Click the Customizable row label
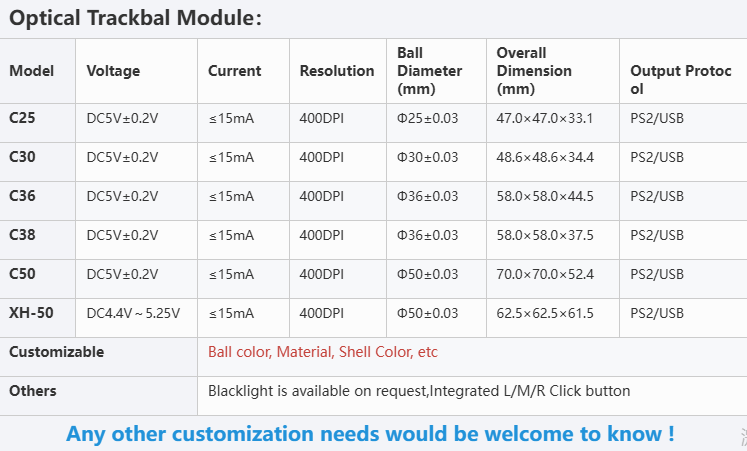Screen dimensions: 747x451 point(56,352)
